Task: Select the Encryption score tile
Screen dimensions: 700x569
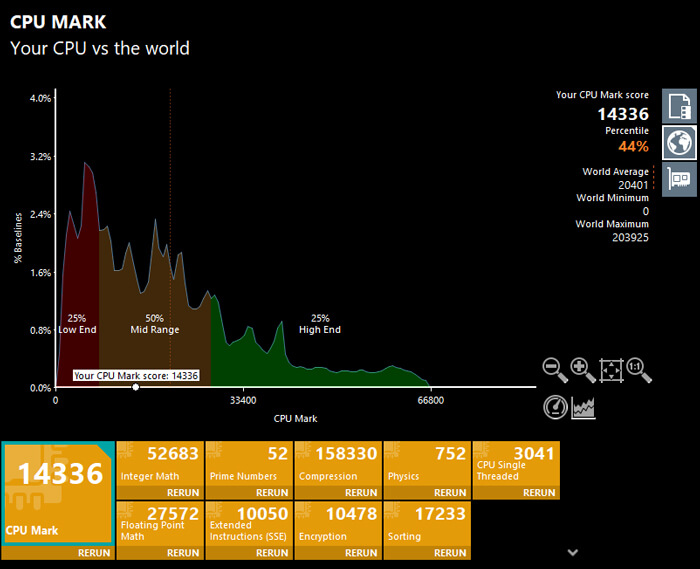Action: pos(336,523)
